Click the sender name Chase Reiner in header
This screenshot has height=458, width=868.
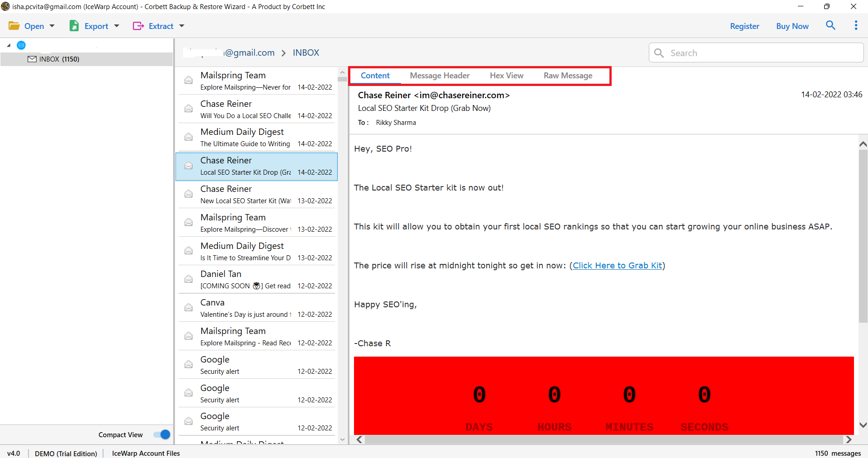pyautogui.click(x=384, y=95)
